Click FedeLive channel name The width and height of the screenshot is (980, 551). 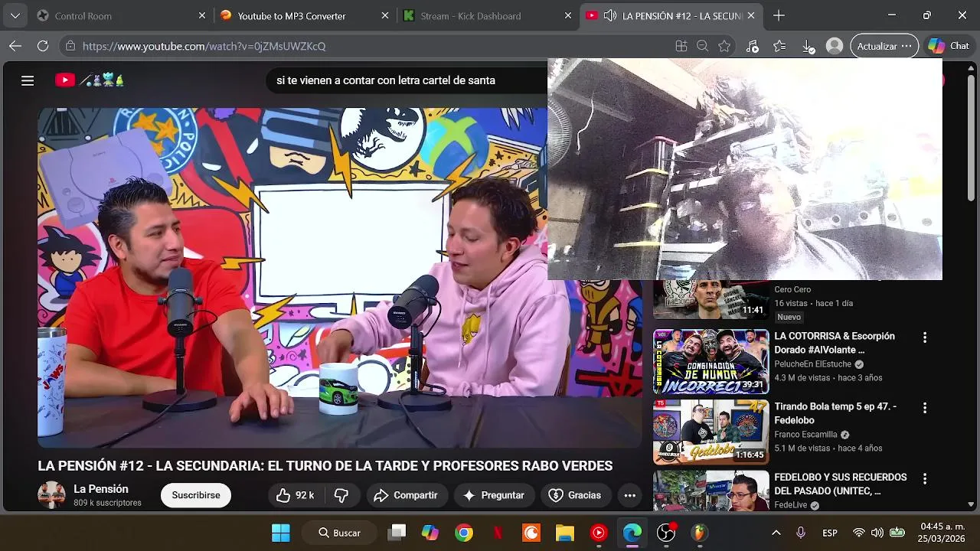click(791, 505)
